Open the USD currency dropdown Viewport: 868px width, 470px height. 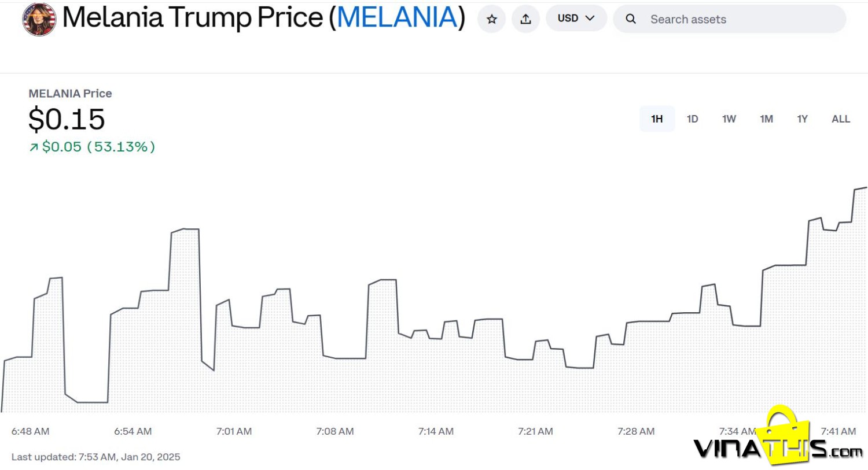(x=576, y=18)
